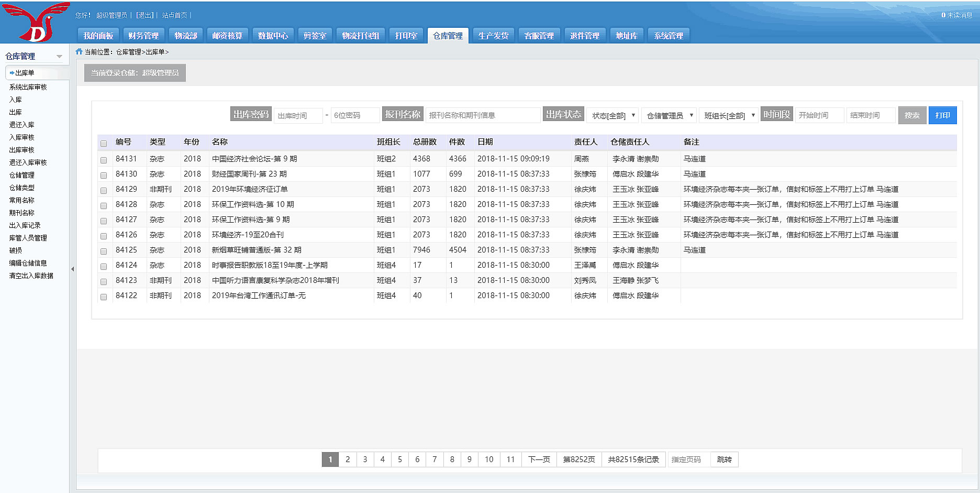
Task: Switch to the 财务管理 tab
Action: tap(143, 36)
